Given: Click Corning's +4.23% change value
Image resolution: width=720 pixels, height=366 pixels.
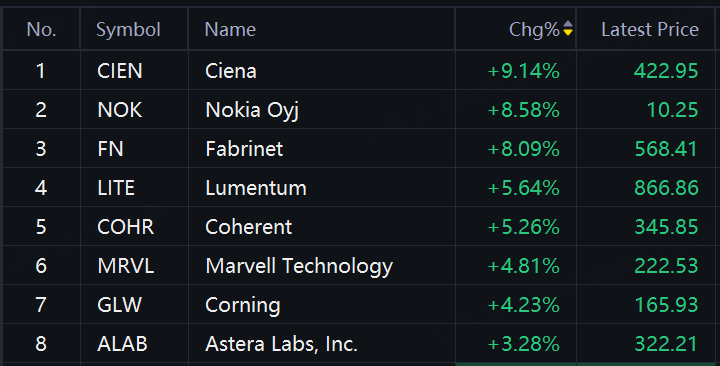Looking at the screenshot, I should coord(523,305).
